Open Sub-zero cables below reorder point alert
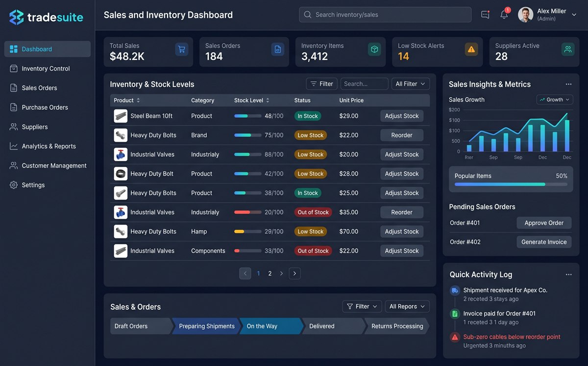The height and width of the screenshot is (366, 588). pos(512,337)
